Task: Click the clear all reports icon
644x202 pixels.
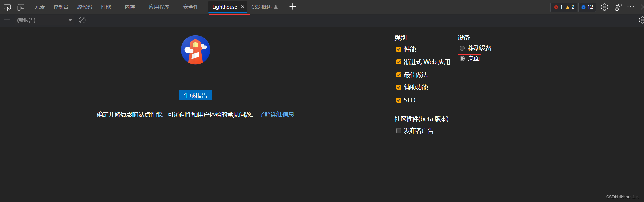Action: (x=82, y=20)
